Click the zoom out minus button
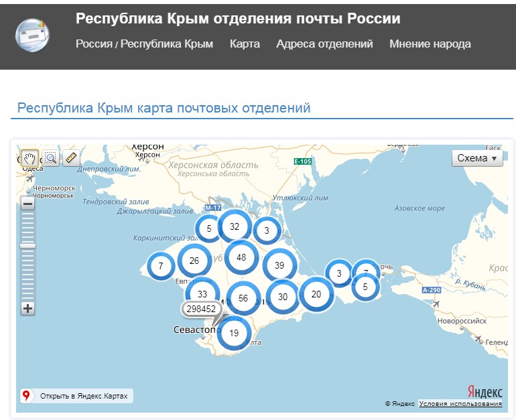The height and width of the screenshot is (420, 516). coord(27,204)
